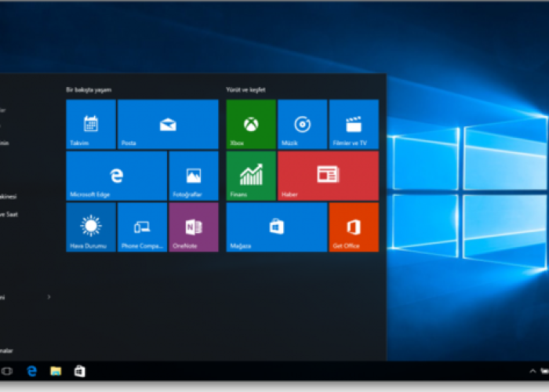
Task: Open the Filmler ve TV tile
Action: pos(354,124)
